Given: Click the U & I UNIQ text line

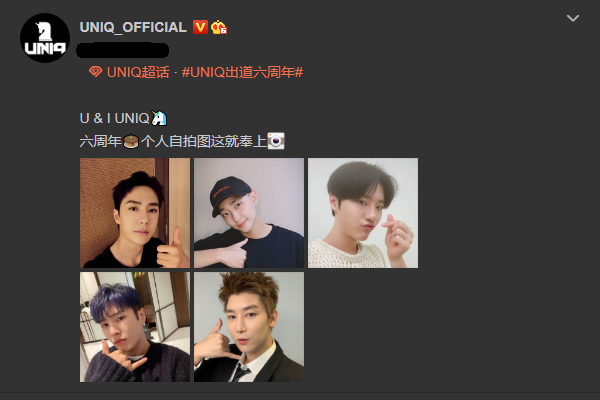Looking at the screenshot, I should coord(114,118).
